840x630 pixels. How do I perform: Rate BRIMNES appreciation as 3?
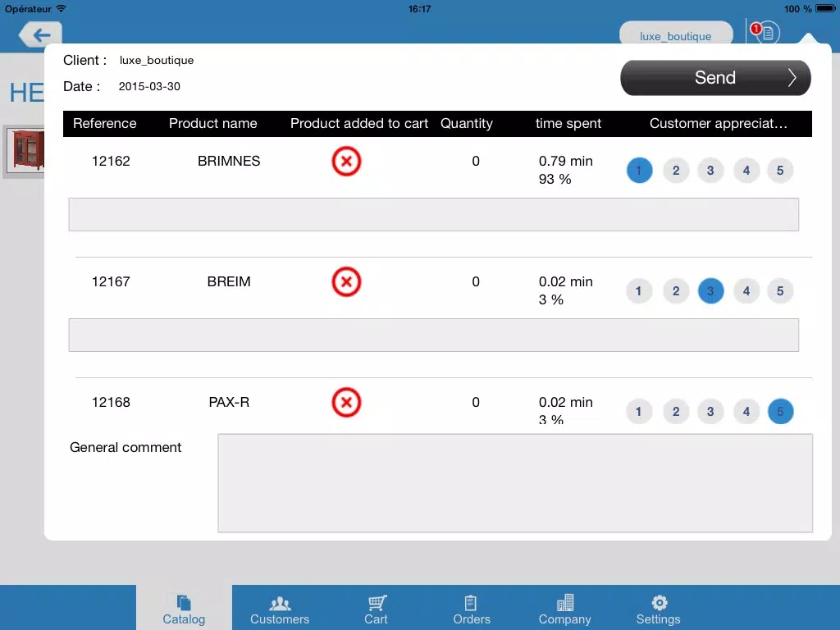(x=710, y=171)
